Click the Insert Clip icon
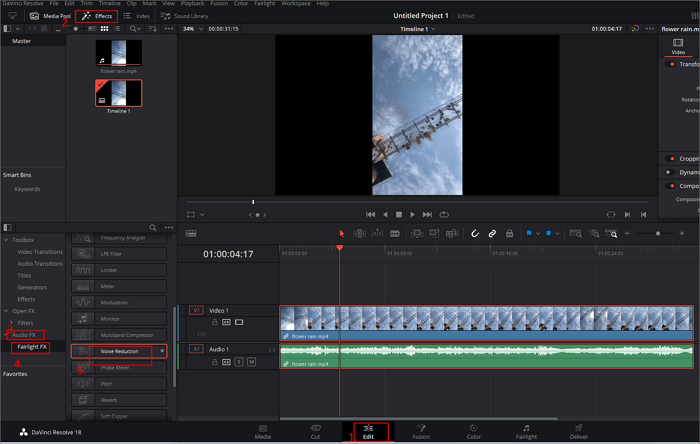 pyautogui.click(x=417, y=233)
